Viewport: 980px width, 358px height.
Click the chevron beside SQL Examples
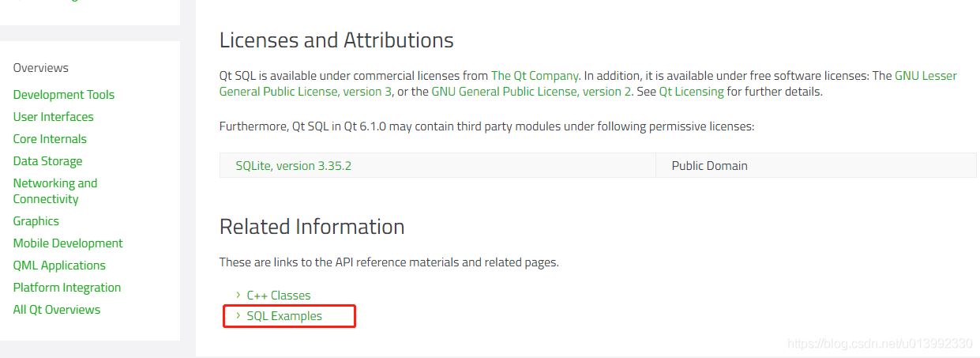(x=238, y=315)
